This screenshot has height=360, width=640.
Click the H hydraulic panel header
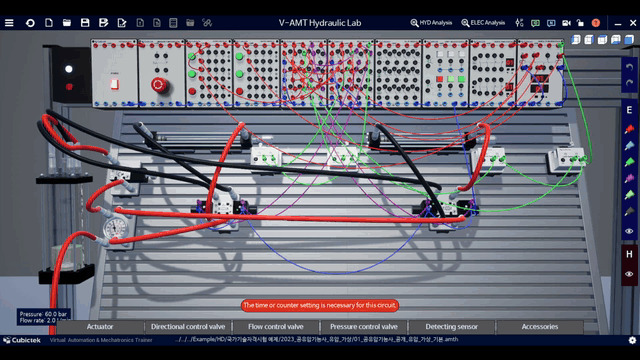click(x=629, y=254)
